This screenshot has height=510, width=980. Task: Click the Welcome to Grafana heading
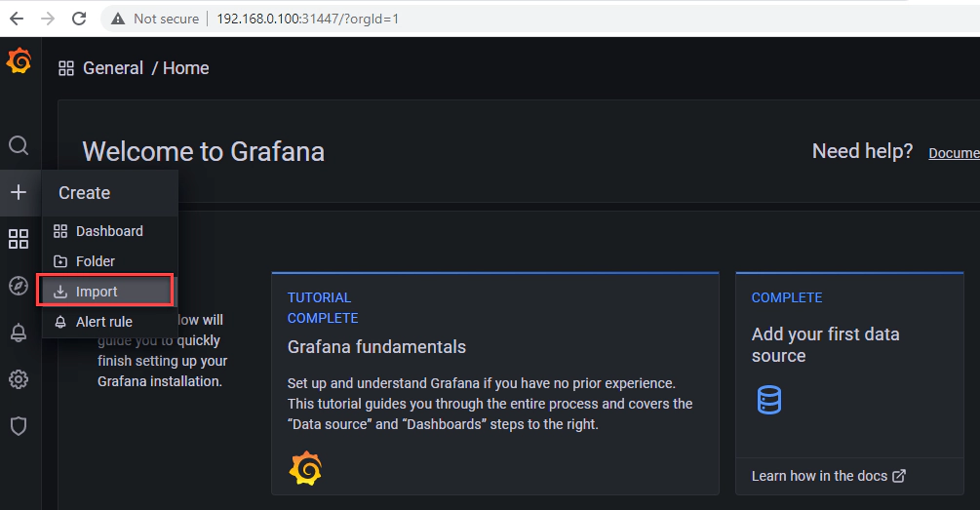click(204, 152)
